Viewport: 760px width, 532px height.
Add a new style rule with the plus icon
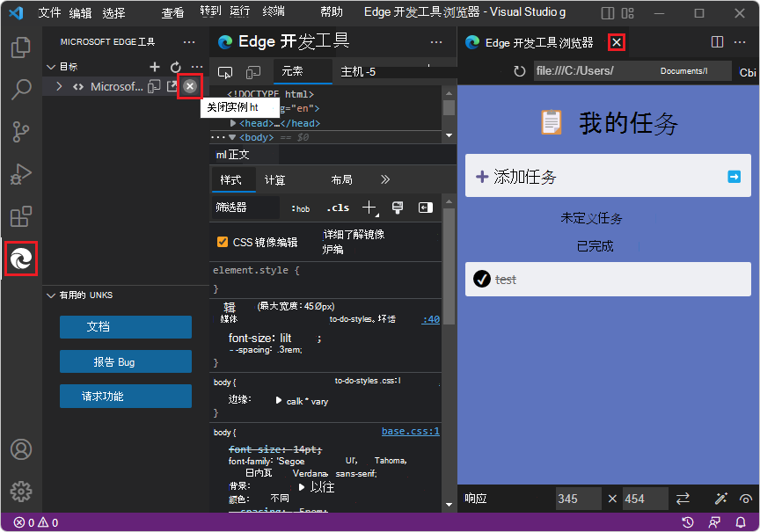(x=369, y=208)
